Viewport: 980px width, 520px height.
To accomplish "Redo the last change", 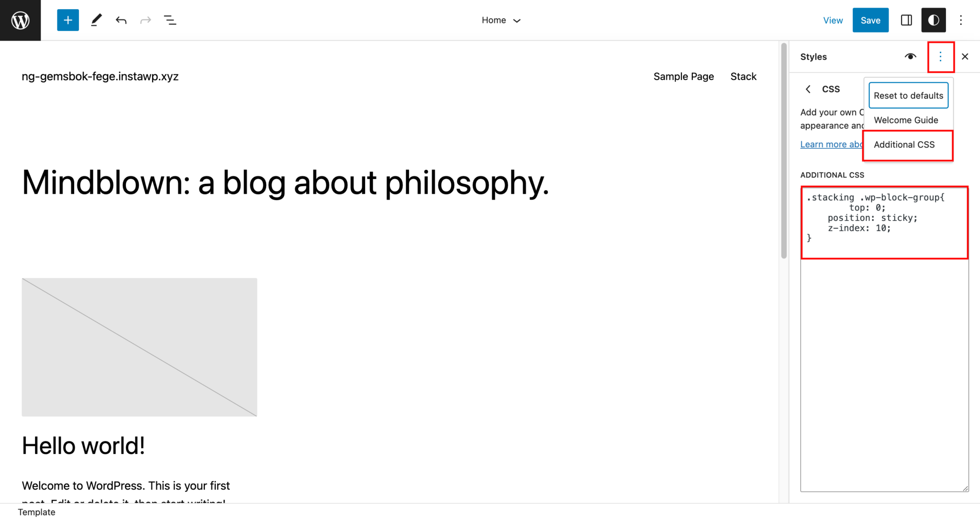I will point(145,20).
